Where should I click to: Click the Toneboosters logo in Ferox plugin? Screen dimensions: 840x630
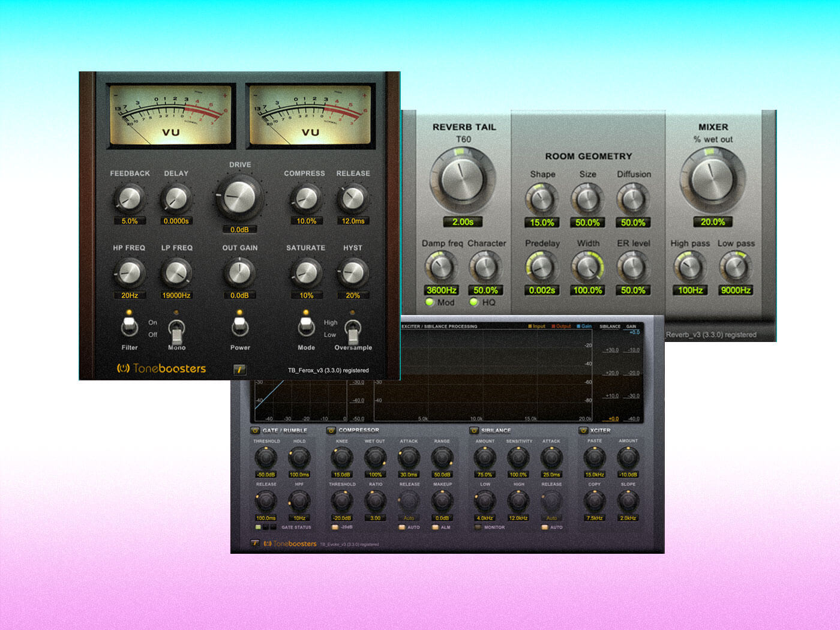coord(161,368)
